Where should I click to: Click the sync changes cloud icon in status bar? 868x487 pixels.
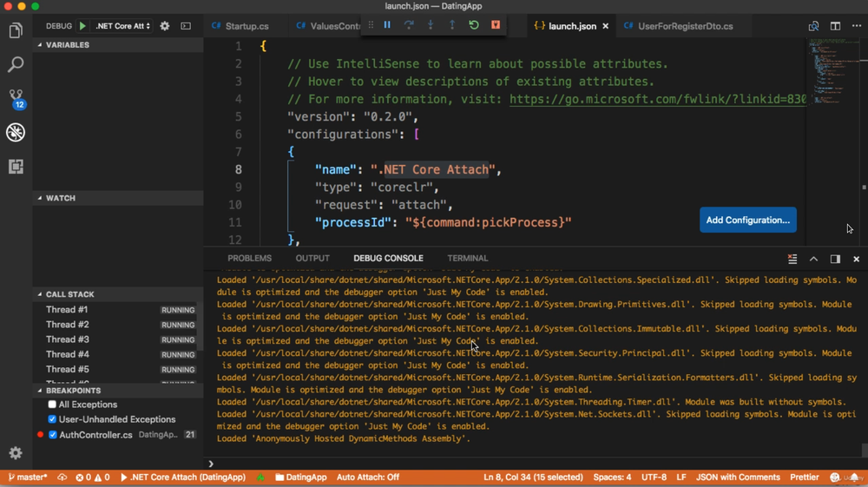(62, 477)
